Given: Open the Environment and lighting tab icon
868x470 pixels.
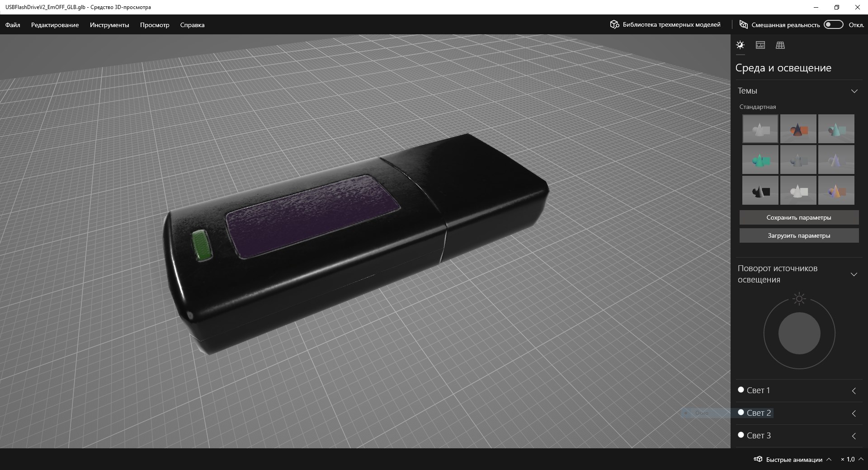Looking at the screenshot, I should pyautogui.click(x=740, y=45).
